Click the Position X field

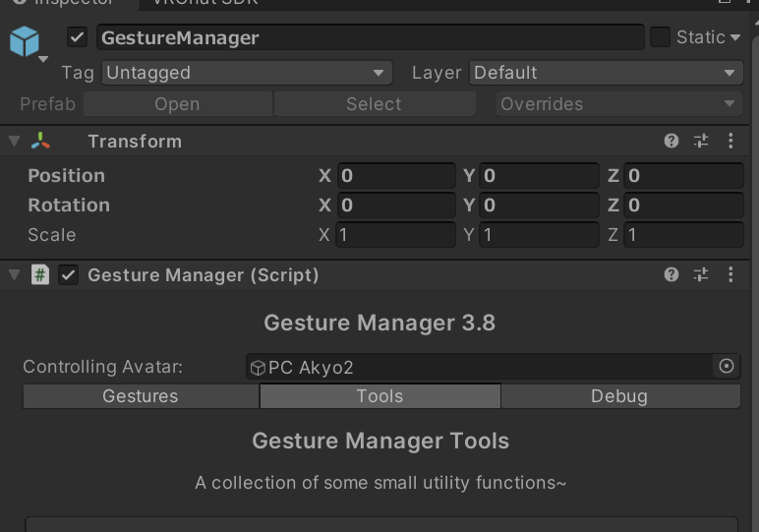tap(396, 175)
